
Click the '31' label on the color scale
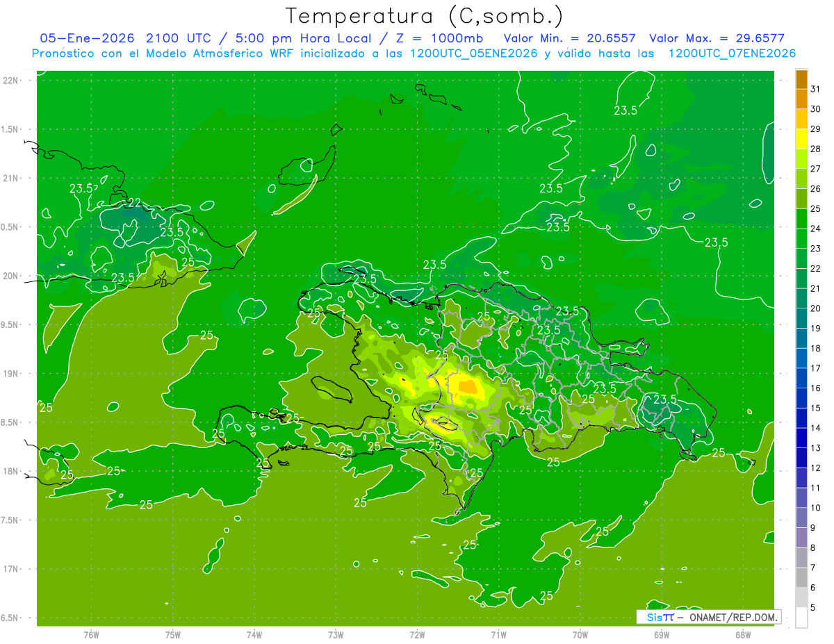815,90
